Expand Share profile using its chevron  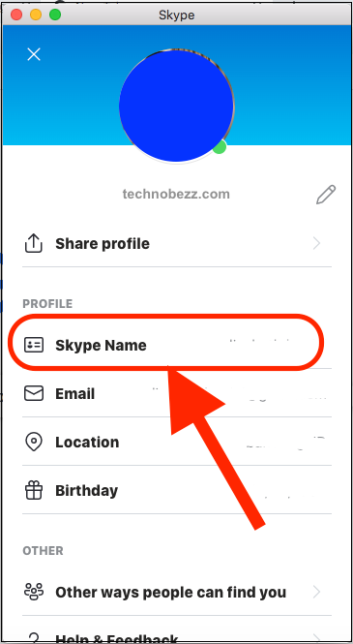(x=316, y=243)
